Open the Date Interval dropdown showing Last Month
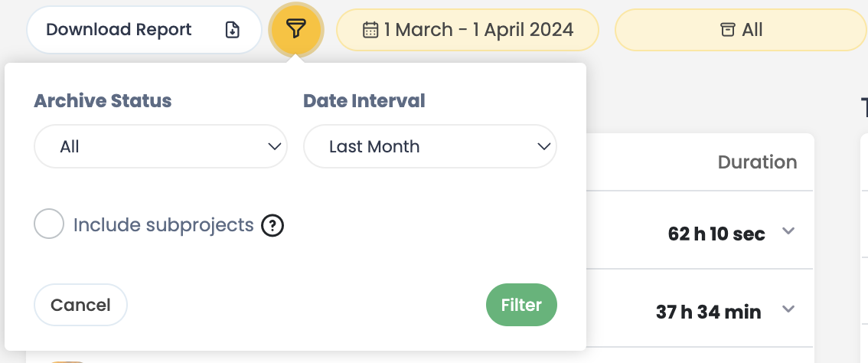Image resolution: width=868 pixels, height=363 pixels. [x=429, y=146]
